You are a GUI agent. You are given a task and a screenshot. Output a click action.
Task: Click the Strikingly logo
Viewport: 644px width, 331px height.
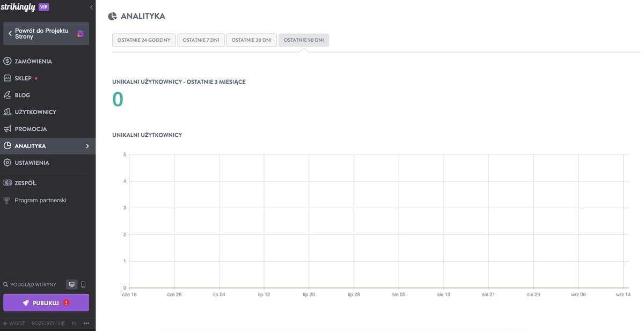click(18, 7)
